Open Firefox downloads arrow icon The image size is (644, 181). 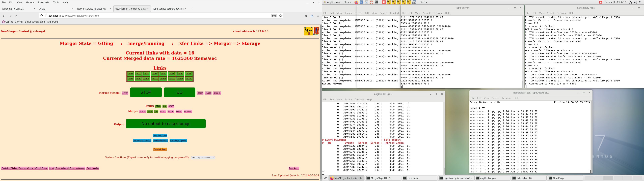tap(312, 16)
